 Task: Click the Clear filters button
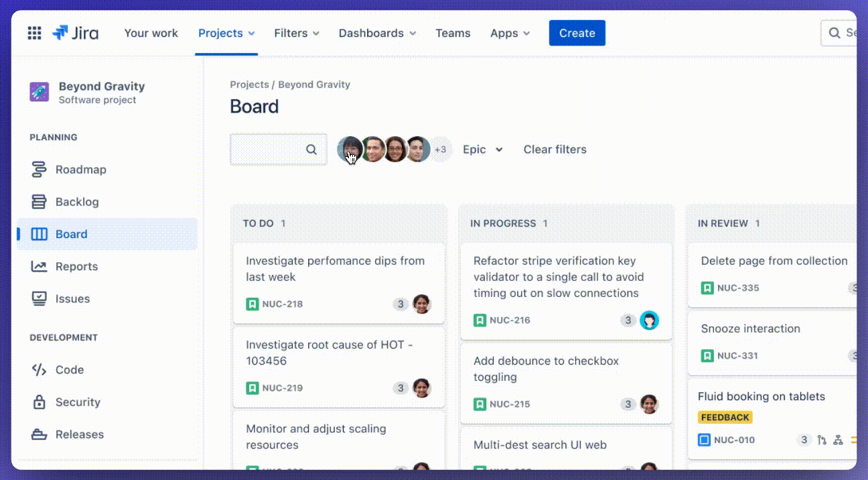[x=555, y=149]
